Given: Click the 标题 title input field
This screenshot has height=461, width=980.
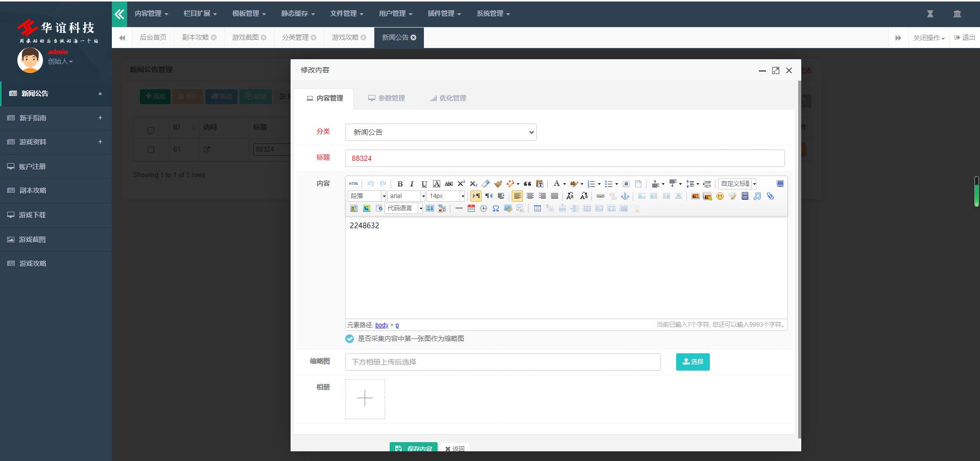Looking at the screenshot, I should pos(565,158).
